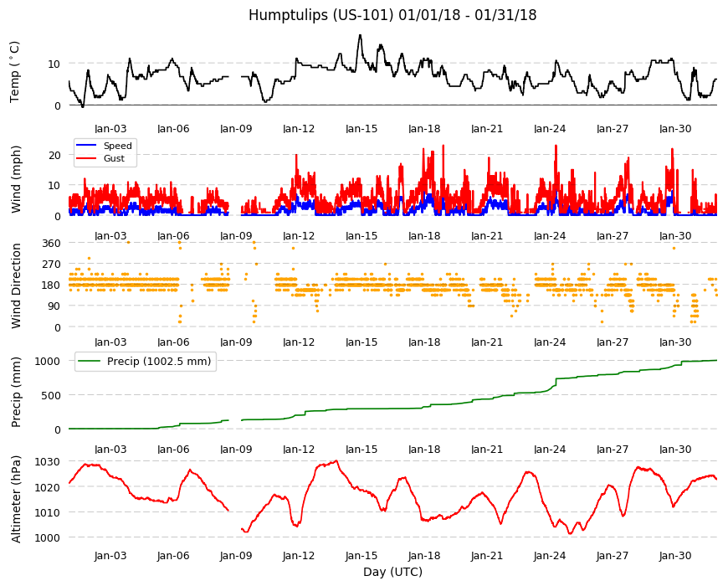Click Jan-30 tick under the wind direction plot
The height and width of the screenshot is (586, 728).
pyautogui.click(x=675, y=342)
